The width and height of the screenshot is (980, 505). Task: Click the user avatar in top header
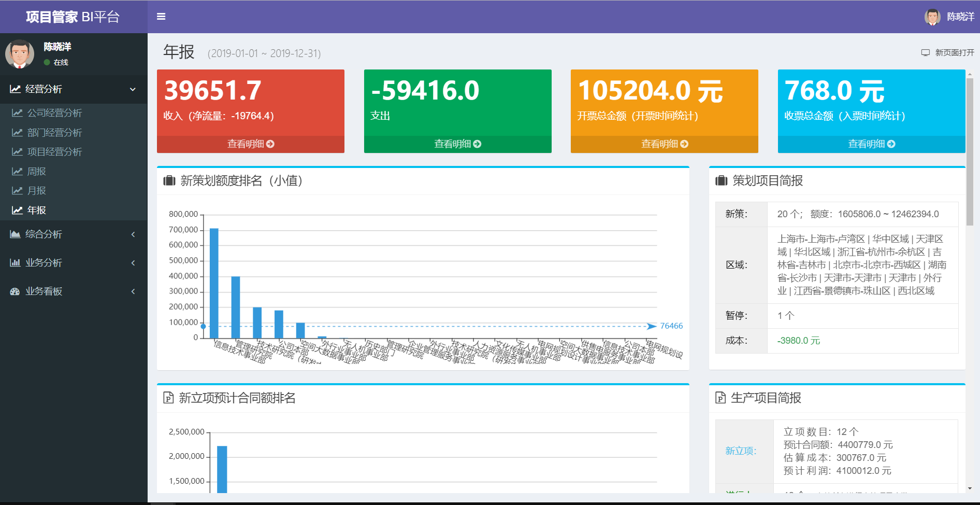[932, 17]
